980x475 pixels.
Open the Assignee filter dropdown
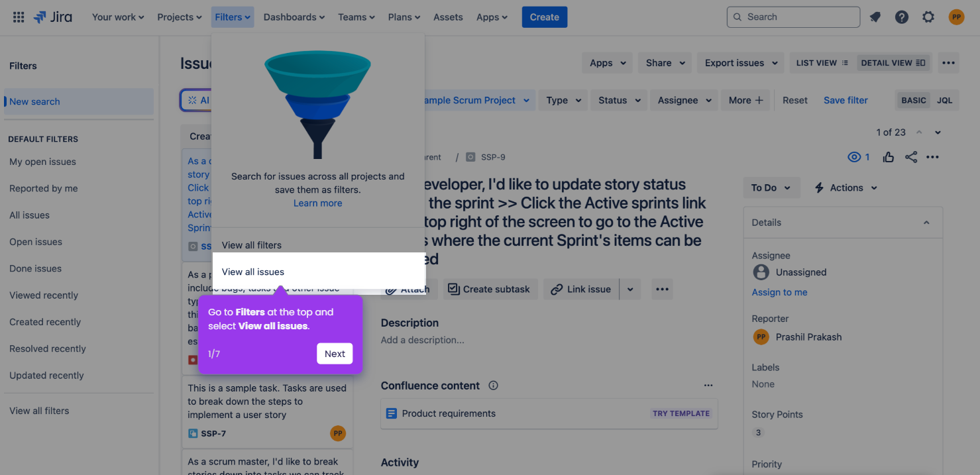coord(683,100)
